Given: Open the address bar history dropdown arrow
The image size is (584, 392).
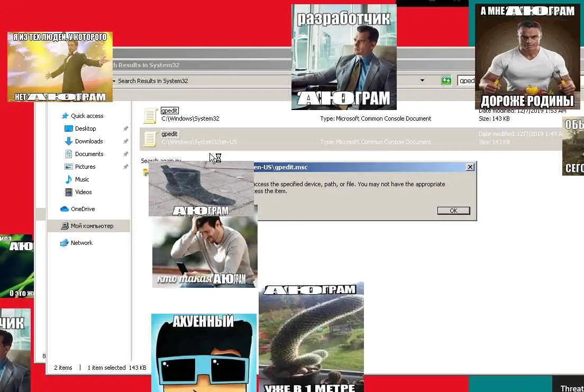Looking at the screenshot, I should (422, 80).
